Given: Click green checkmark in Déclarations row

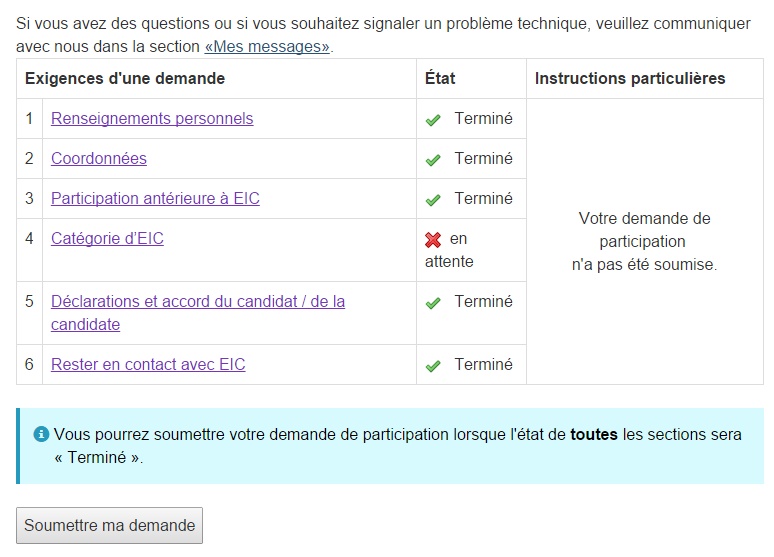Looking at the screenshot, I should 433,303.
